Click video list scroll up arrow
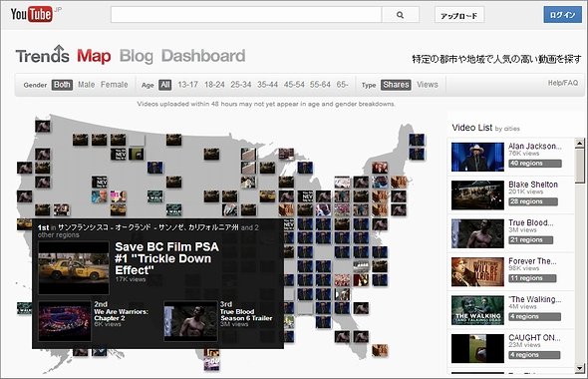Screen dimensions: 588x379 [x=579, y=143]
